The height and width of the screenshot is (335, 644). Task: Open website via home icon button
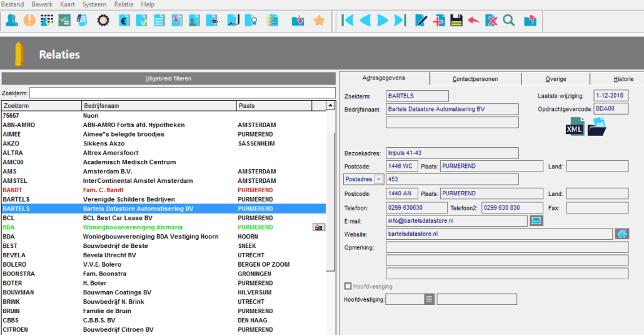point(622,234)
